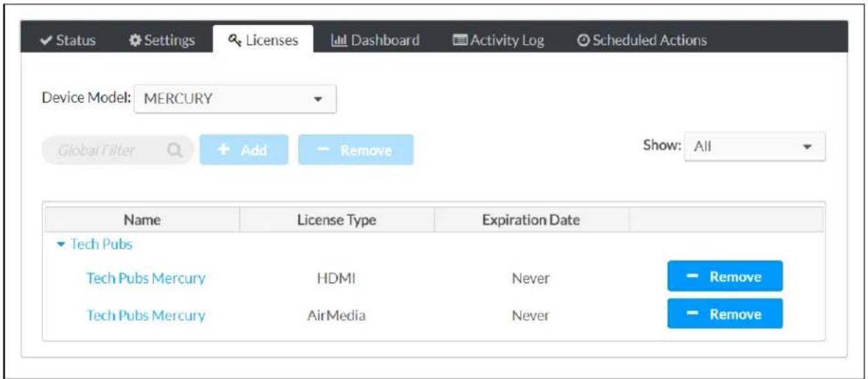The width and height of the screenshot is (868, 379).
Task: Open the Settings tab
Action: click(162, 40)
